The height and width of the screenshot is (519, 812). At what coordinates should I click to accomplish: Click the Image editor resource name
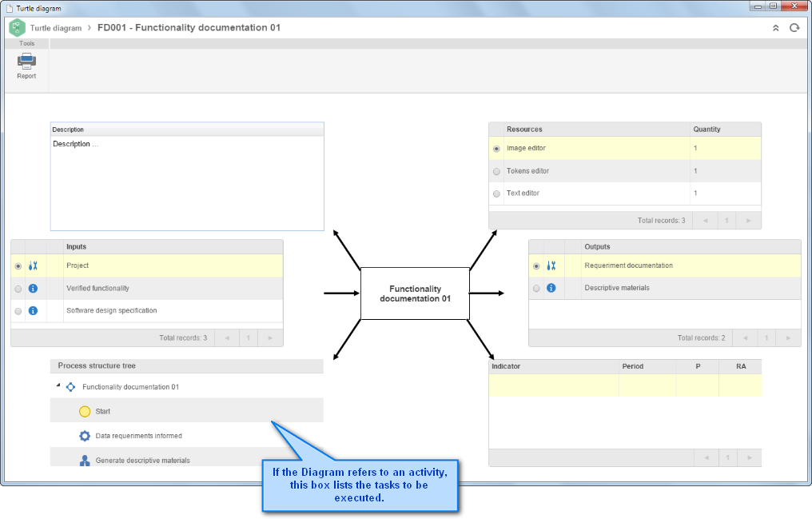click(526, 148)
